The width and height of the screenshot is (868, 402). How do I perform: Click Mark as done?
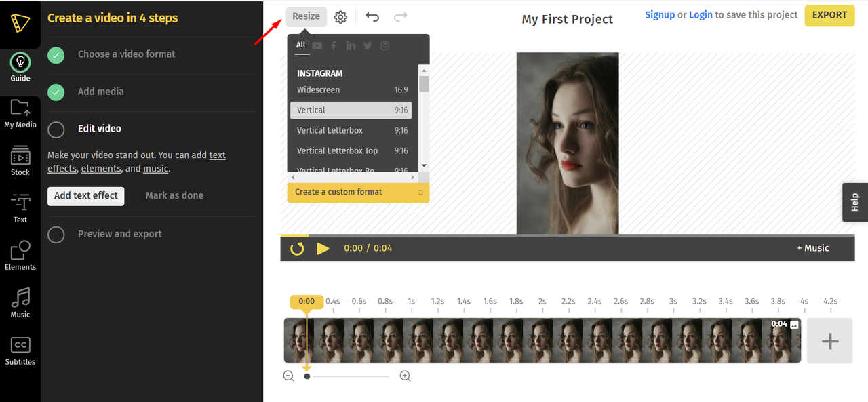coord(174,196)
